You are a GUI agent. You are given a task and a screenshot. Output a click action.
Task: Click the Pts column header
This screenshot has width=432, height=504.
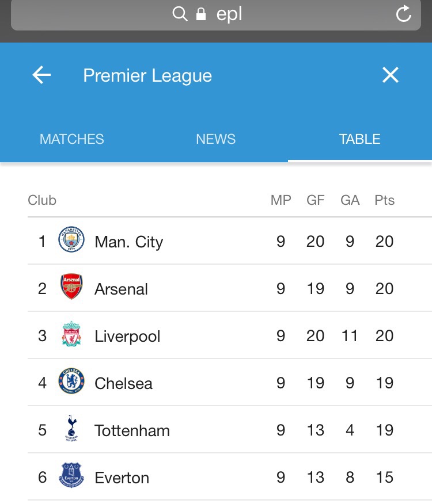(x=384, y=200)
